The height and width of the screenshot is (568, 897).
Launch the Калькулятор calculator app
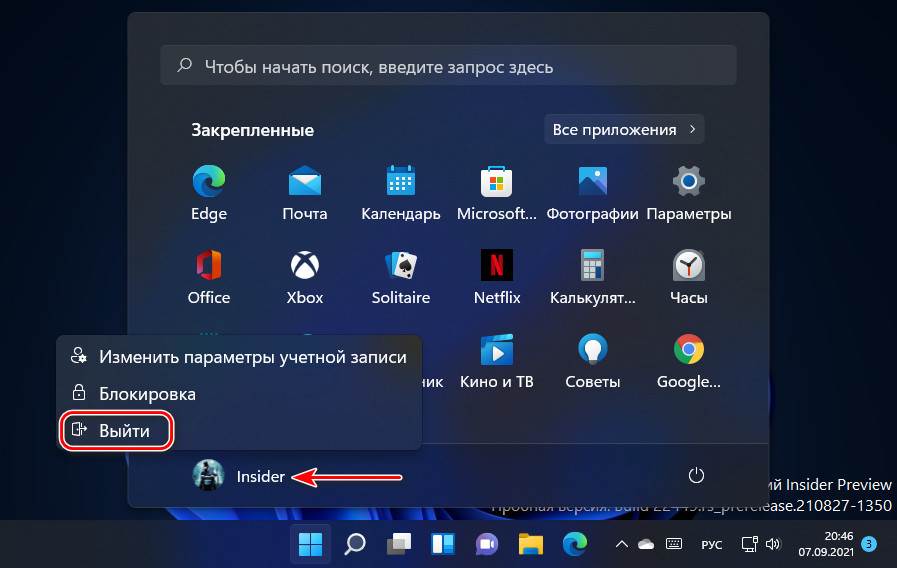point(592,277)
